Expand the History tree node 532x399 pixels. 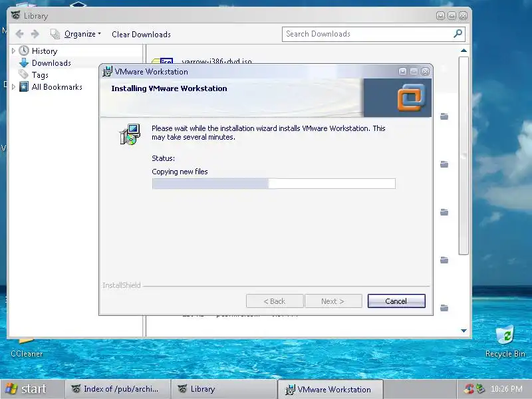[x=13, y=51]
